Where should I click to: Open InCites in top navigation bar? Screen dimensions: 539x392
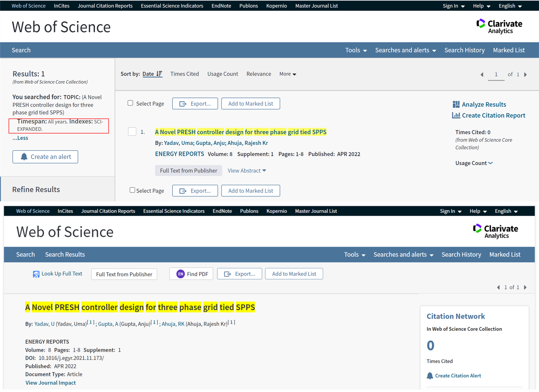click(x=62, y=6)
